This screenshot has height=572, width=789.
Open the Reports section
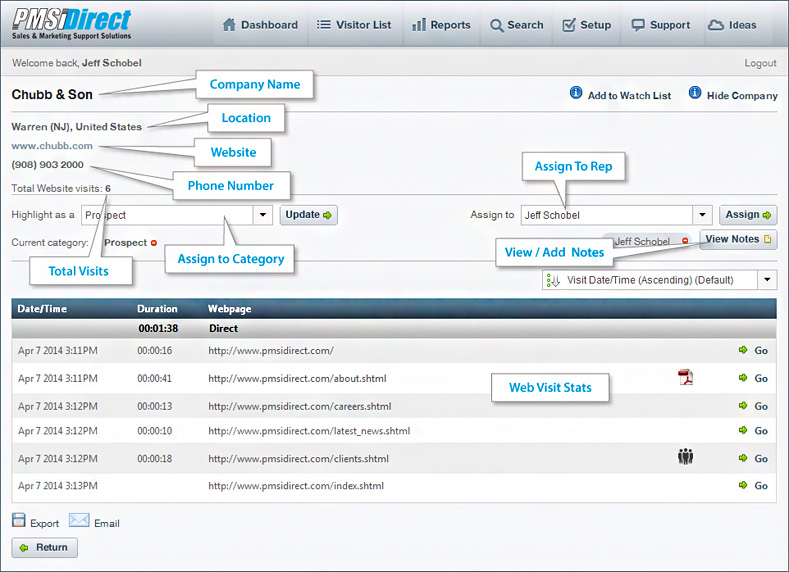(441, 25)
